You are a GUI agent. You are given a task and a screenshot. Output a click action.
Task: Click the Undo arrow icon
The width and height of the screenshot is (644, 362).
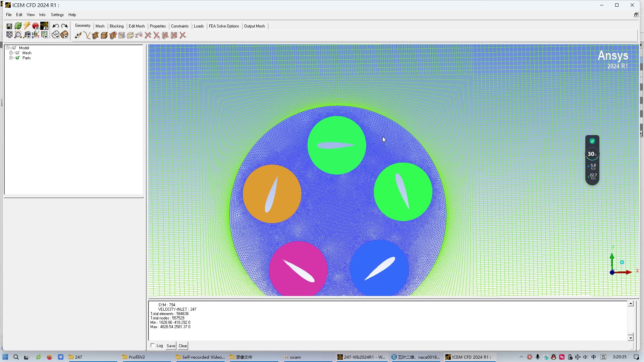click(x=56, y=26)
